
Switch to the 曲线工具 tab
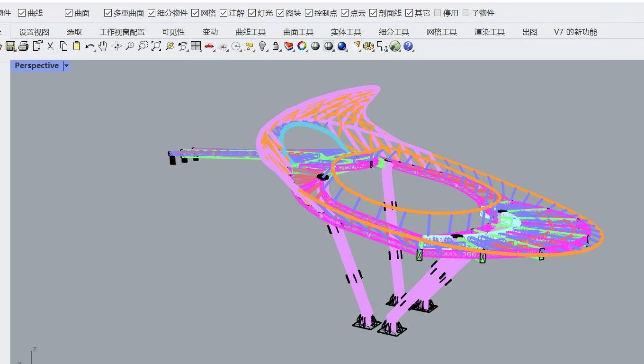[x=250, y=32]
